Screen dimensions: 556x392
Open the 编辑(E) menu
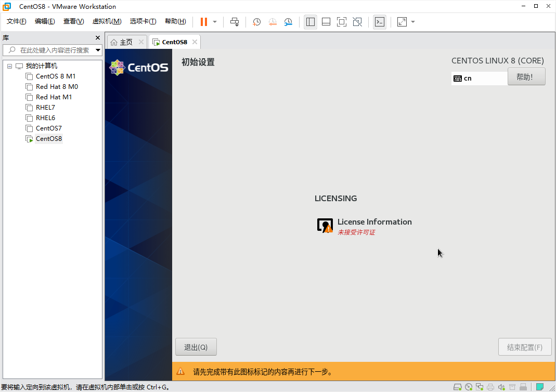[x=45, y=21]
